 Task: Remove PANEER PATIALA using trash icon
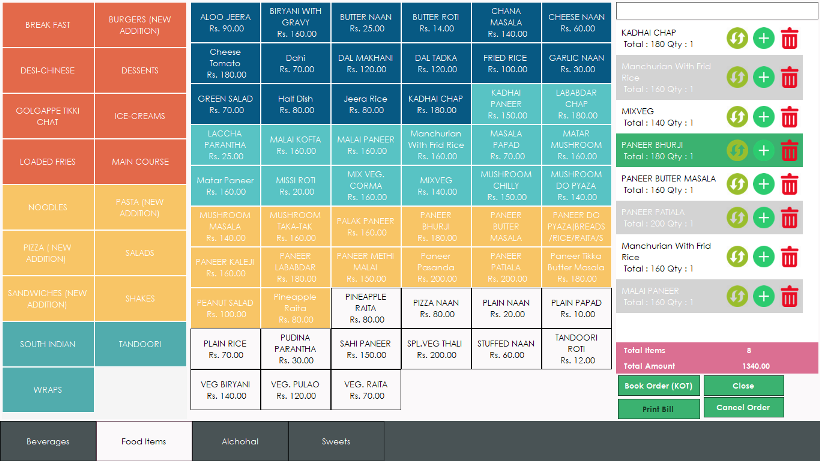(789, 217)
